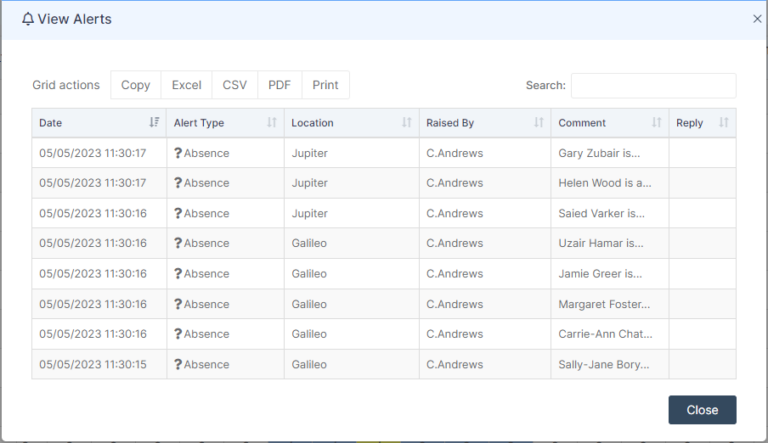Viewport: 768px width, 443px height.
Task: Focus the Search input field
Action: click(653, 85)
